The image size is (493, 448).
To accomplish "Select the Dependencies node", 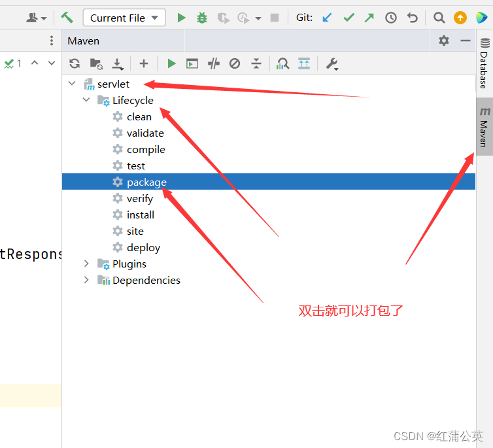I will 146,281.
